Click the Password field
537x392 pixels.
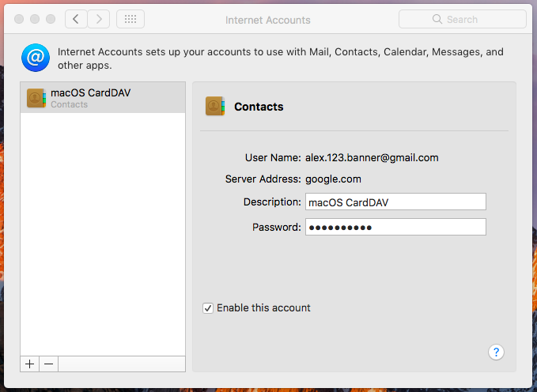(x=395, y=227)
